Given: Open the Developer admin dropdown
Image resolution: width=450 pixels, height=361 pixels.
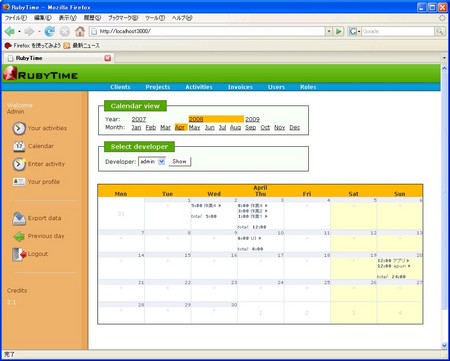Looking at the screenshot, I should 152,162.
